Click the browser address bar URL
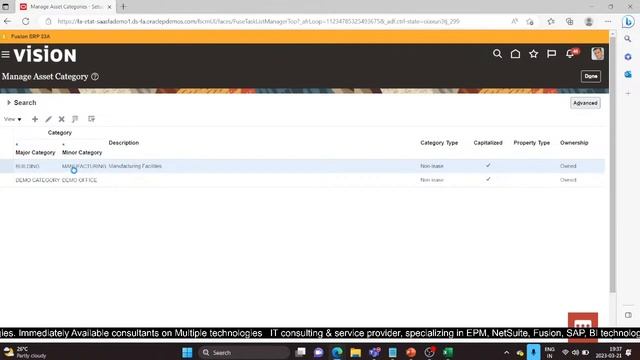 258,21
